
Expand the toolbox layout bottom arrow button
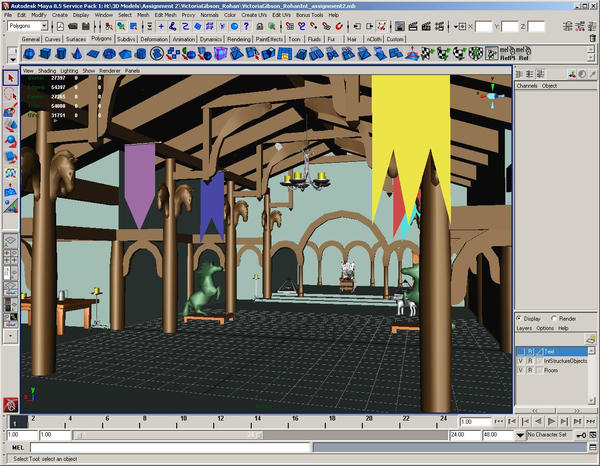(x=10, y=336)
